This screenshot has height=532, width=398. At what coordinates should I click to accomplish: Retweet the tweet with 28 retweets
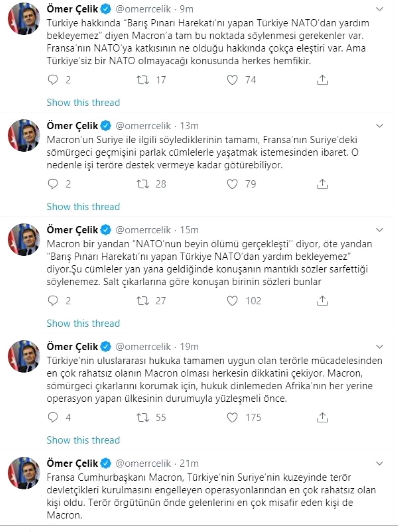pos(143,184)
